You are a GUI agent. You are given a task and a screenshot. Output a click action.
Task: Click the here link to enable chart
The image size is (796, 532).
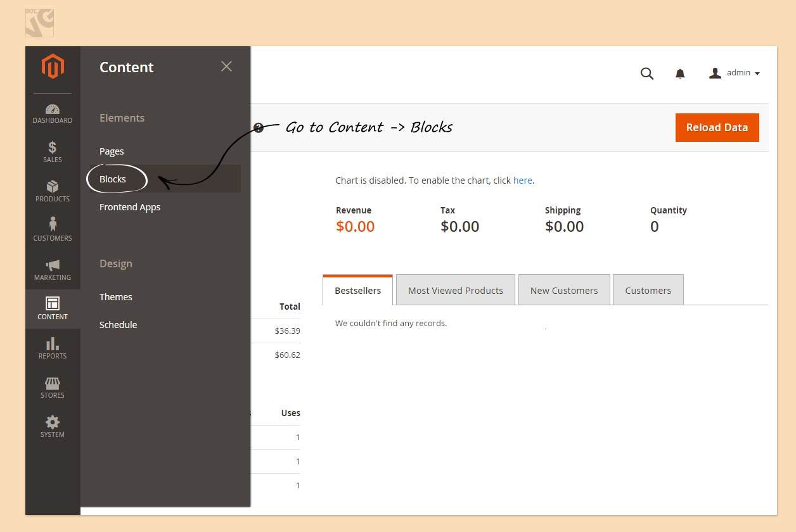(x=523, y=180)
